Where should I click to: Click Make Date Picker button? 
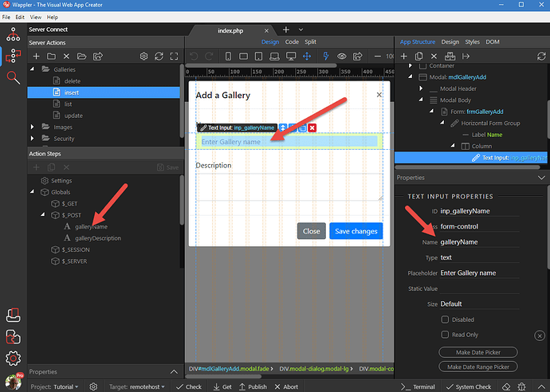[478, 352]
